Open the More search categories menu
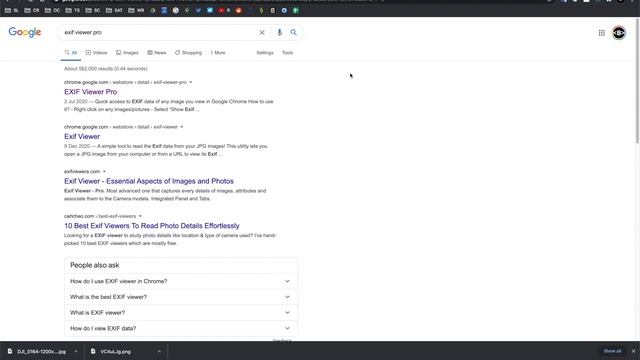Image resolution: width=640 pixels, height=360 pixels. [x=218, y=53]
